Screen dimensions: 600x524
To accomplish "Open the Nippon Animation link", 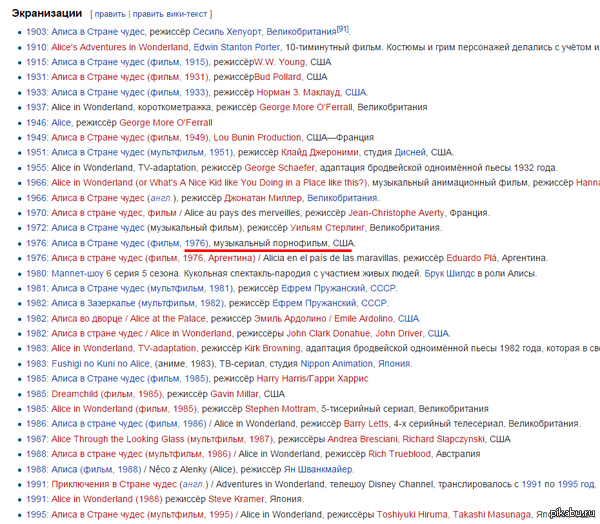I will click(336, 364).
